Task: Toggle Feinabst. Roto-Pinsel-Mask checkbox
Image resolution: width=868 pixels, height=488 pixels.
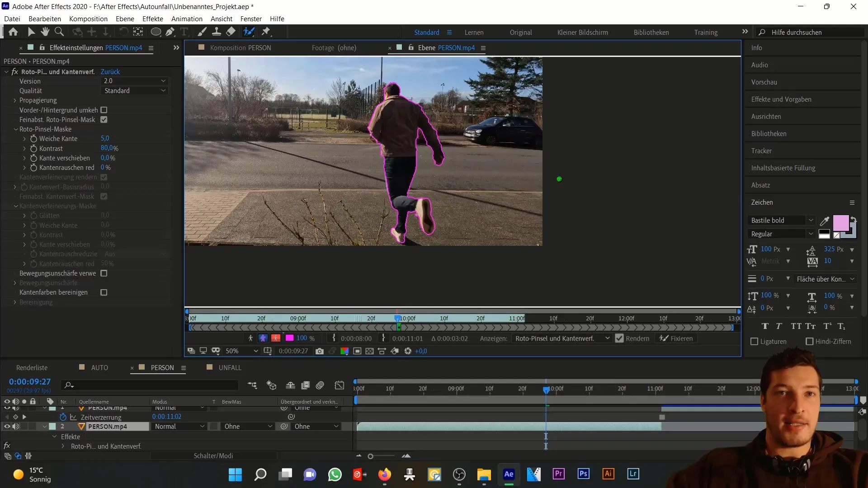Action: click(104, 119)
